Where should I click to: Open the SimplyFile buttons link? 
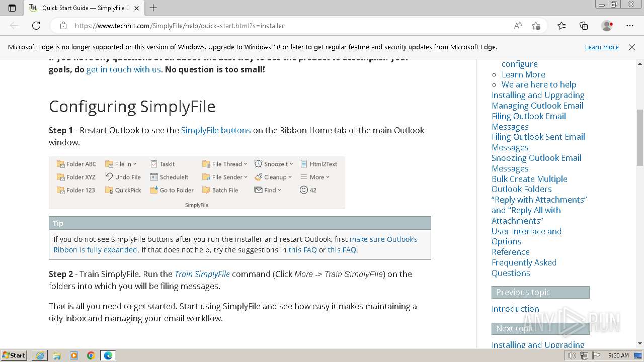point(216,130)
